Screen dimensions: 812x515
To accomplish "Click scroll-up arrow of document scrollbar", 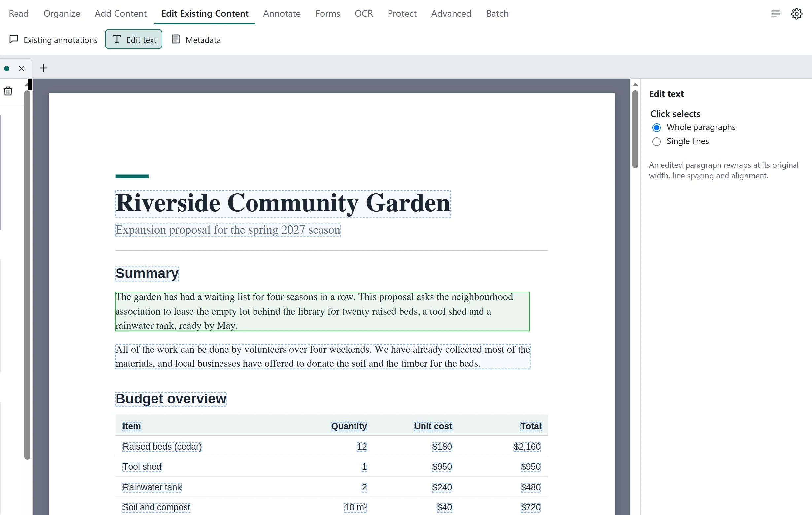I will (635, 84).
